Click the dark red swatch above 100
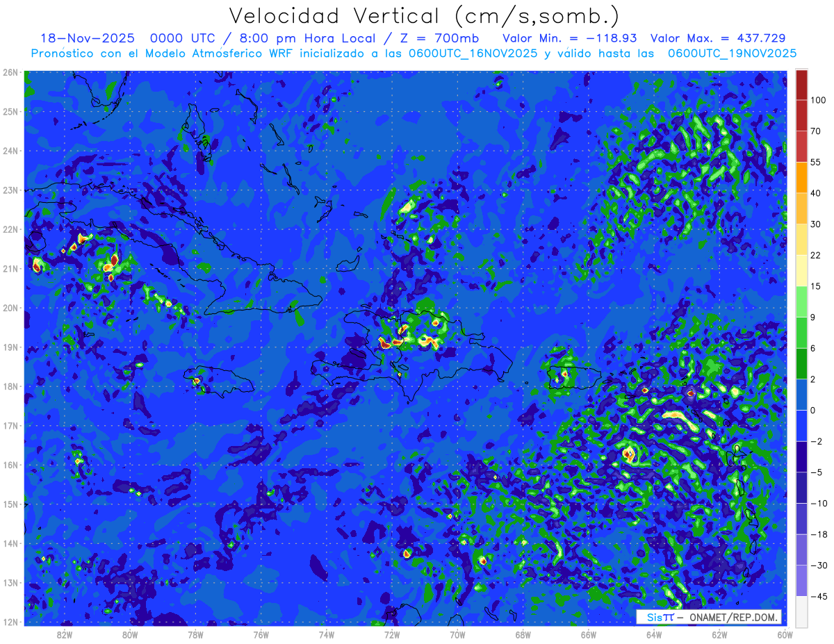The width and height of the screenshot is (834, 644). pyautogui.click(x=801, y=85)
